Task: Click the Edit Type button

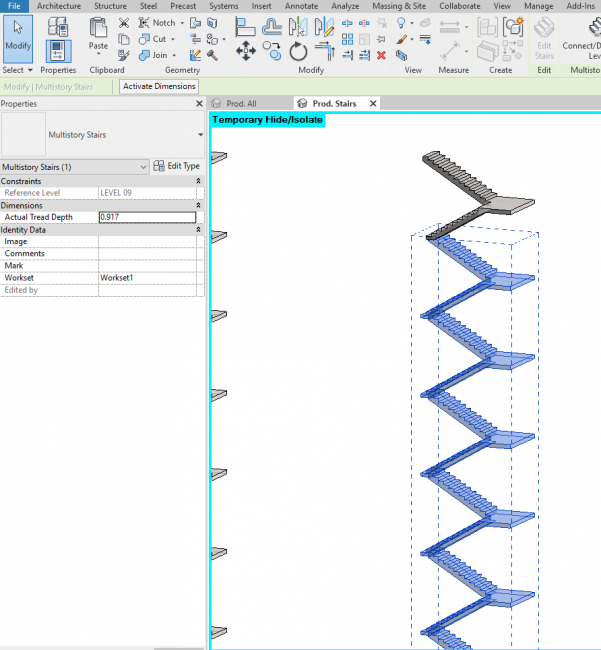Action: point(177,166)
